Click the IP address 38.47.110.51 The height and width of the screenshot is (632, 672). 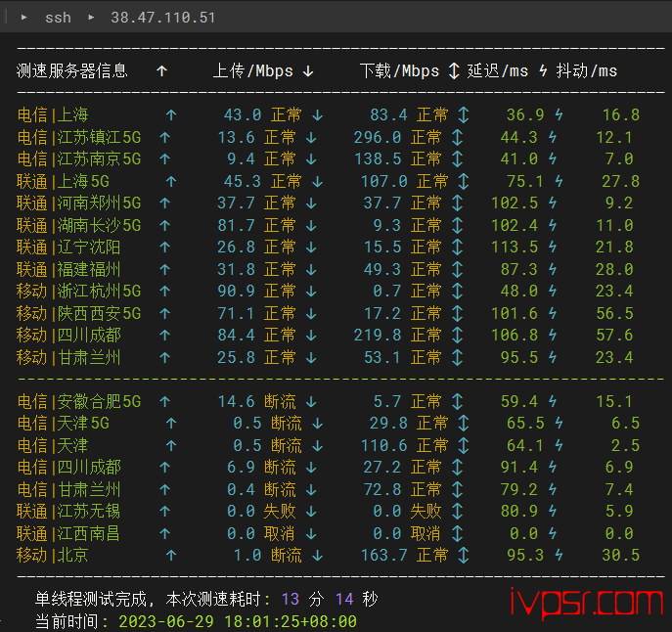(x=162, y=18)
